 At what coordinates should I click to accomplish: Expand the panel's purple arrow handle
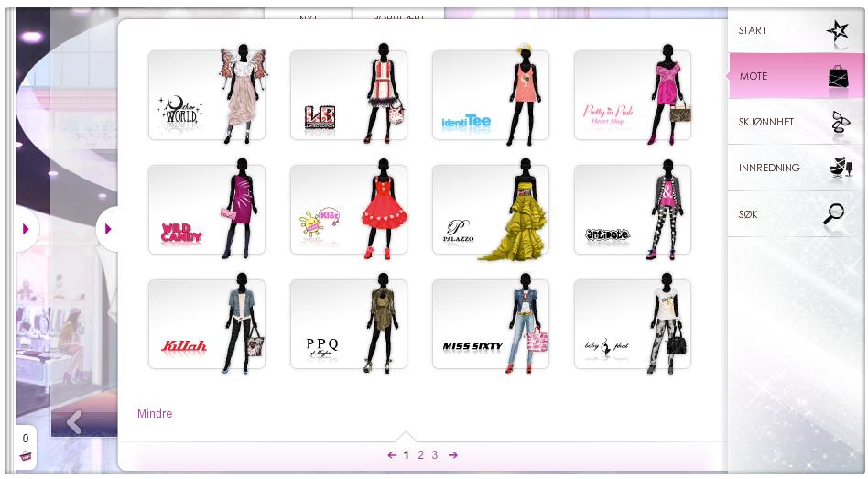tap(108, 229)
